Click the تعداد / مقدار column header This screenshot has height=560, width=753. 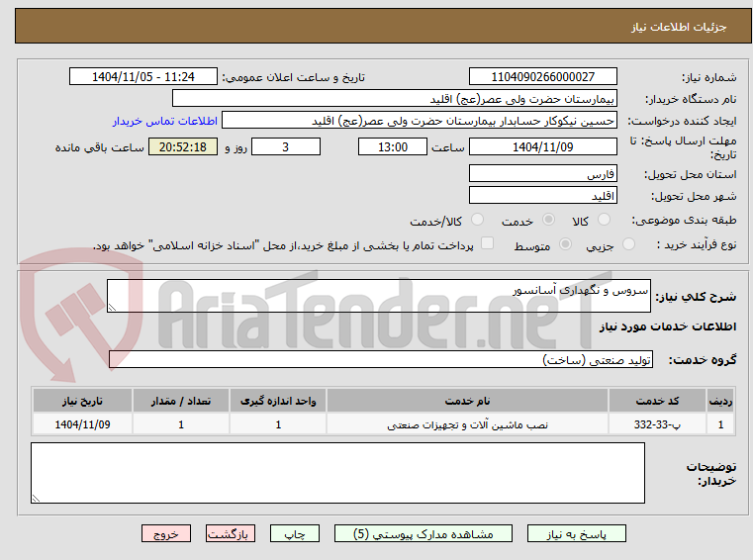point(181,401)
